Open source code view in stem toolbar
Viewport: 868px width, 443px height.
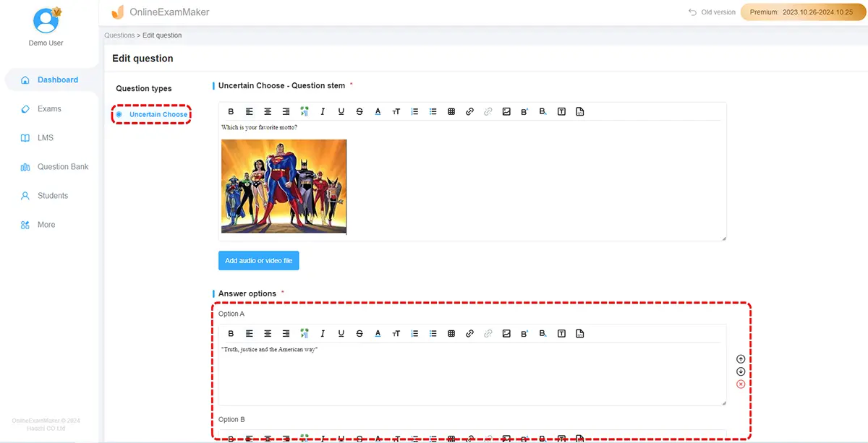579,111
